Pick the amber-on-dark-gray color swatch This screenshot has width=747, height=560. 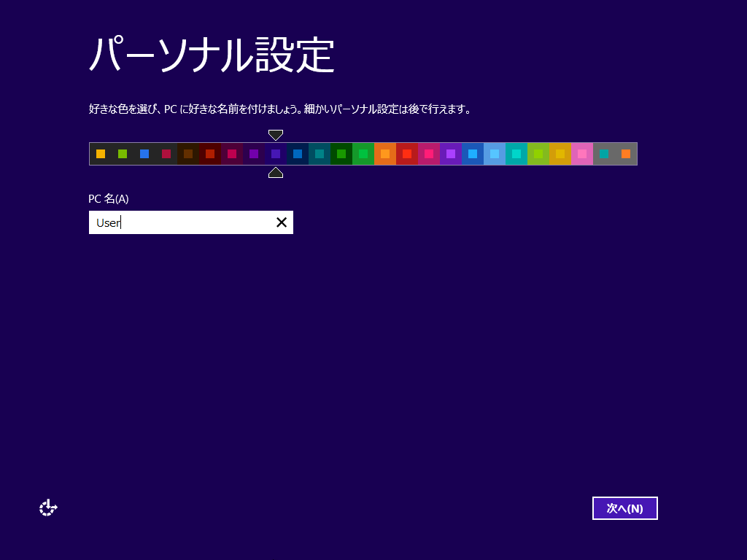tap(101, 154)
